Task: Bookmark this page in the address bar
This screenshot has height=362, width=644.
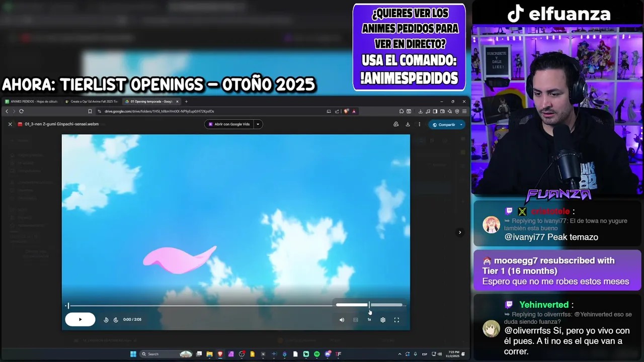Action: pyautogui.click(x=90, y=111)
